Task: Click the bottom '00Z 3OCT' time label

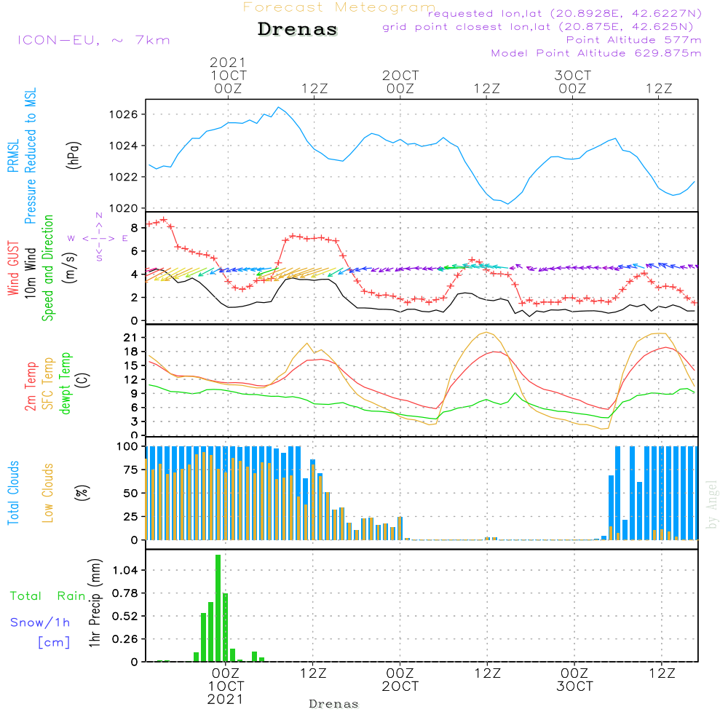Action: click(x=575, y=680)
